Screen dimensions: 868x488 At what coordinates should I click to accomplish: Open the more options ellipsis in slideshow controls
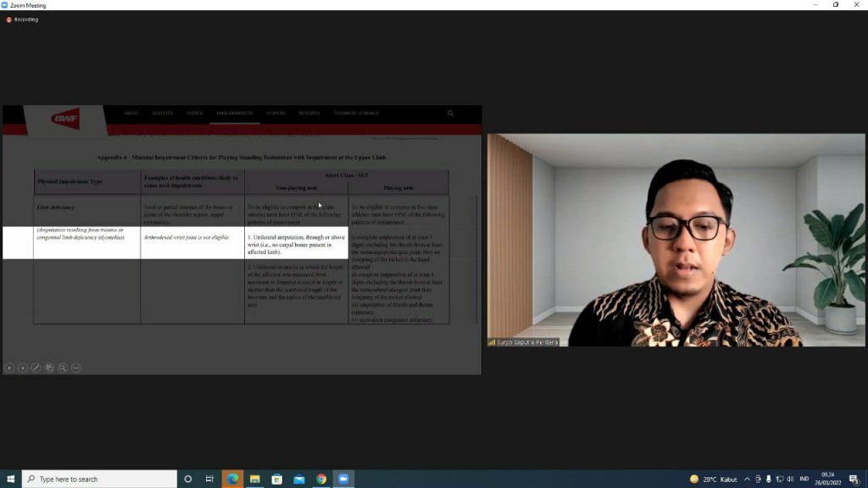76,368
